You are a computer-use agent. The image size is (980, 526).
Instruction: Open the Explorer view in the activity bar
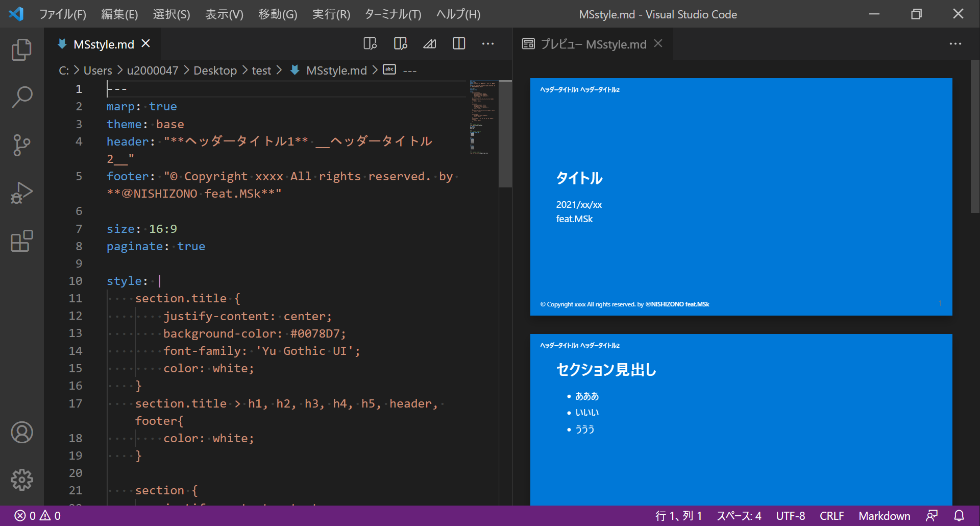point(21,50)
